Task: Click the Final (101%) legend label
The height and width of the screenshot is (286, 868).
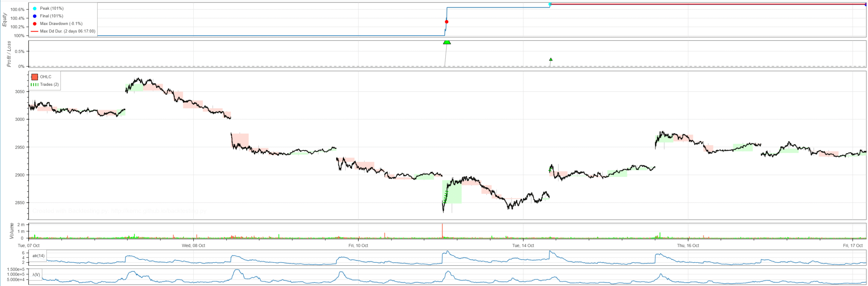Action: [51, 16]
